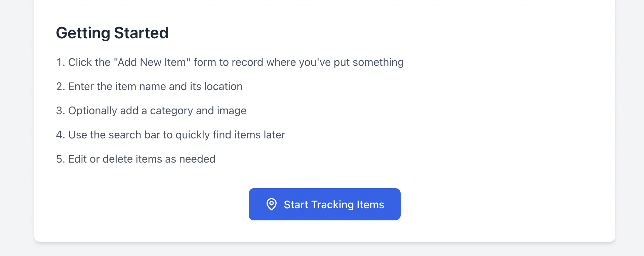This screenshot has width=644, height=256.
Task: Click the divider line above Getting Started
Action: pyautogui.click(x=325, y=5)
